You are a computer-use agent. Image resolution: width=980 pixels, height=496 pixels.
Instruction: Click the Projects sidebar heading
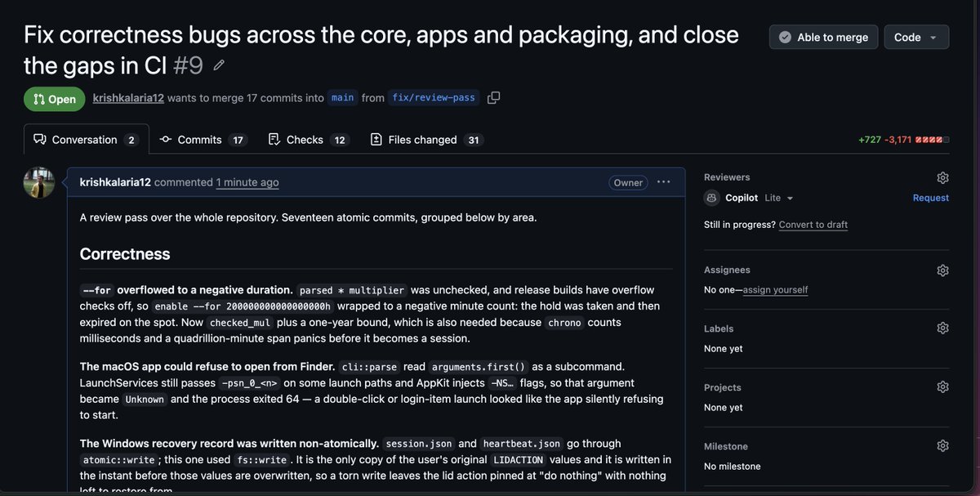coord(722,387)
